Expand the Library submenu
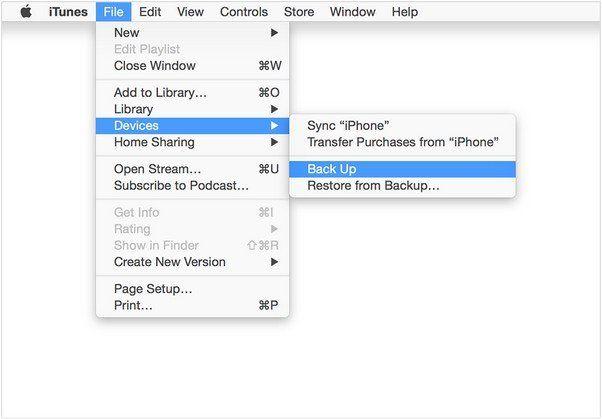602x419 pixels. pyautogui.click(x=192, y=109)
